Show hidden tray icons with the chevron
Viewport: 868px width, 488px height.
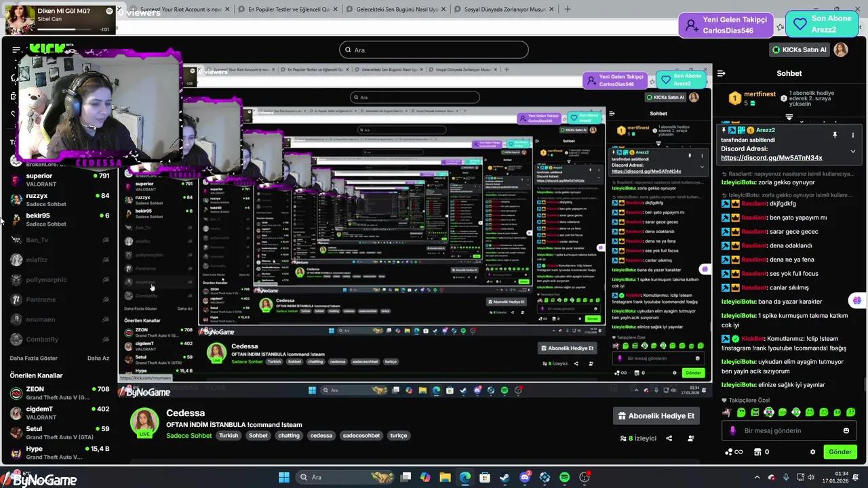[757, 477]
